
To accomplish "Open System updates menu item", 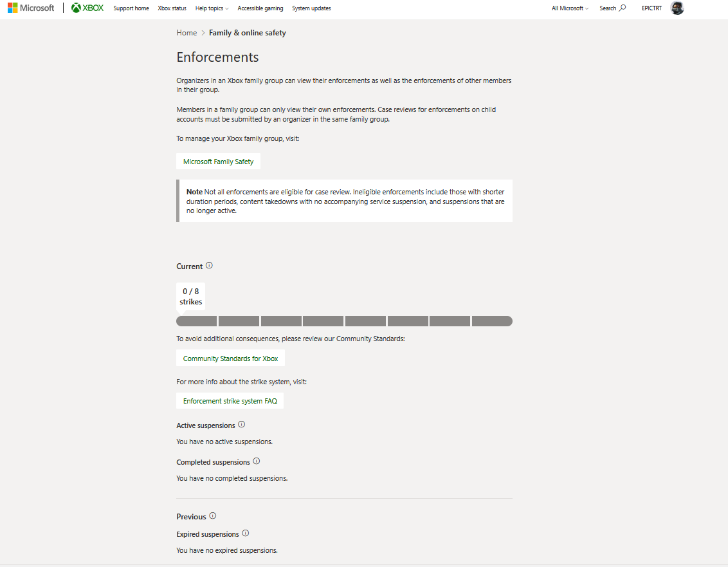I will click(x=311, y=8).
